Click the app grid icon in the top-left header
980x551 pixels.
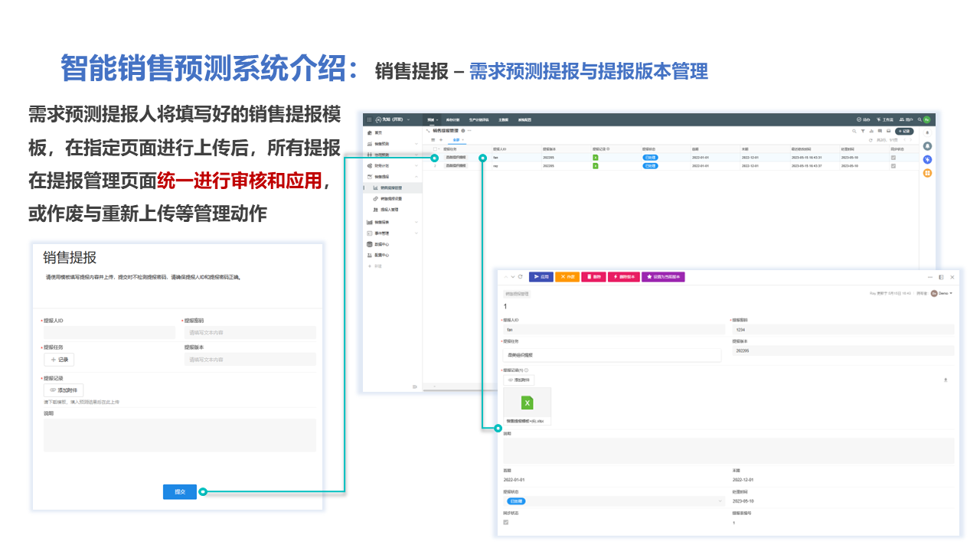pyautogui.click(x=368, y=119)
